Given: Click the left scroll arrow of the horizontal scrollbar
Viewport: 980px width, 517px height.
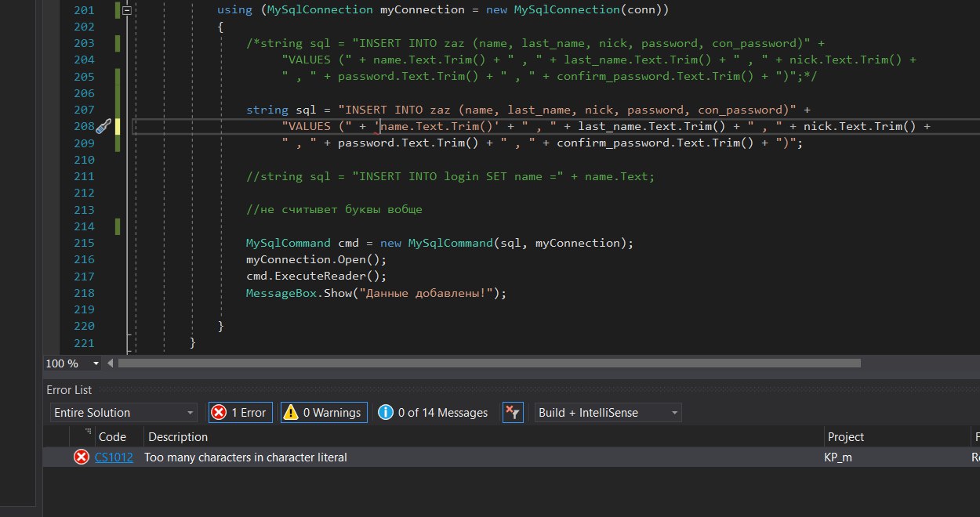Looking at the screenshot, I should [x=110, y=363].
